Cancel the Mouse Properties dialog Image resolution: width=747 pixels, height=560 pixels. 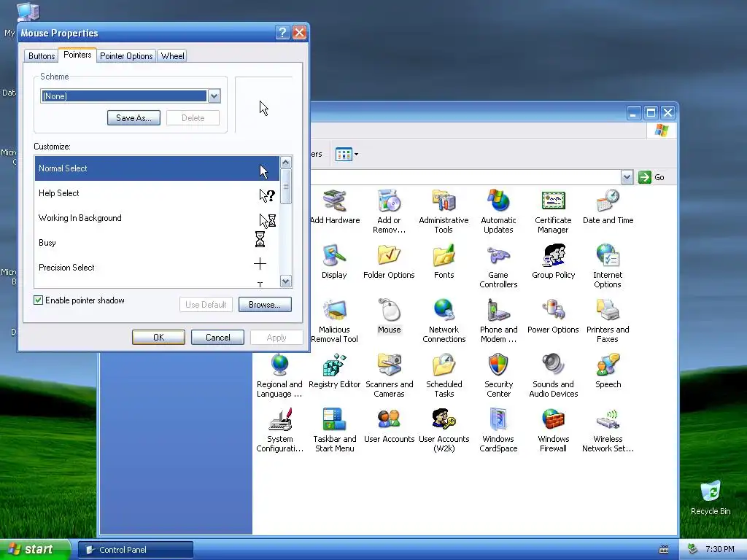(x=217, y=337)
